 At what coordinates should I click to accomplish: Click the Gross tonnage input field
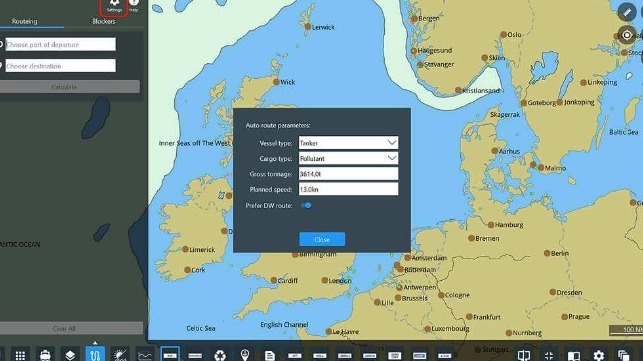pos(348,174)
